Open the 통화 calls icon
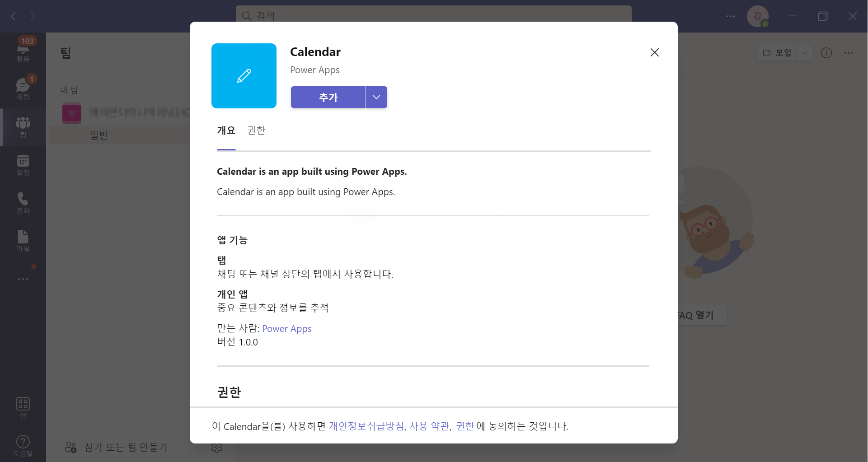The width and height of the screenshot is (868, 462). [23, 203]
